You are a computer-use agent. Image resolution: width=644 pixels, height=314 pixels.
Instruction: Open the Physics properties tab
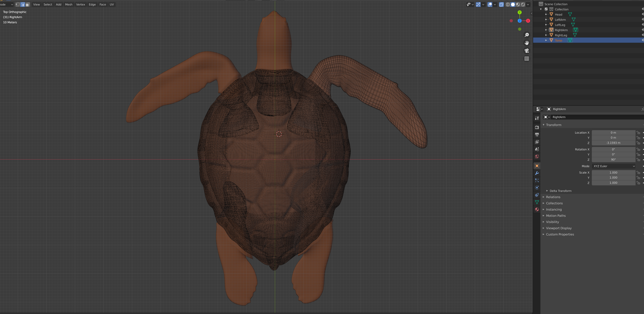pyautogui.click(x=537, y=188)
